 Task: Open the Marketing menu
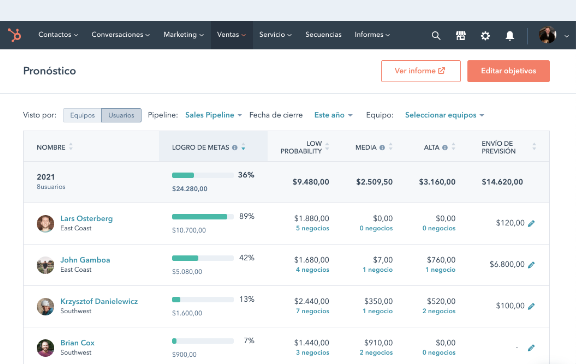coord(183,35)
